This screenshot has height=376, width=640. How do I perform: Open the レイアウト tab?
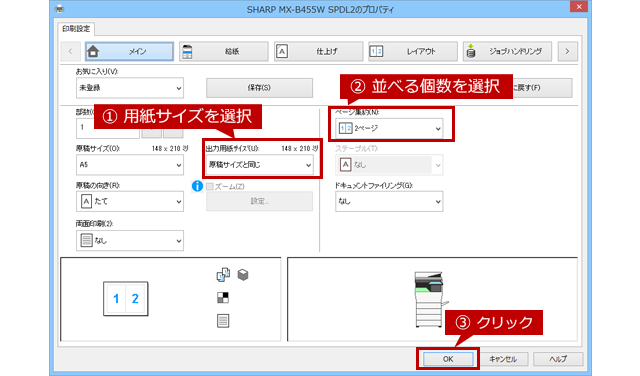413,51
